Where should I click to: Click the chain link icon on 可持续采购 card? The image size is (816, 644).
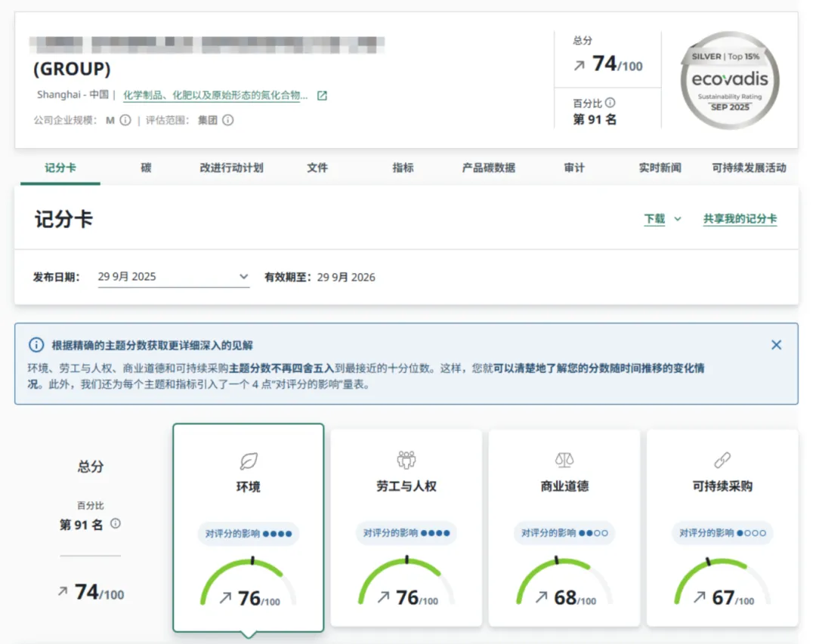click(722, 460)
